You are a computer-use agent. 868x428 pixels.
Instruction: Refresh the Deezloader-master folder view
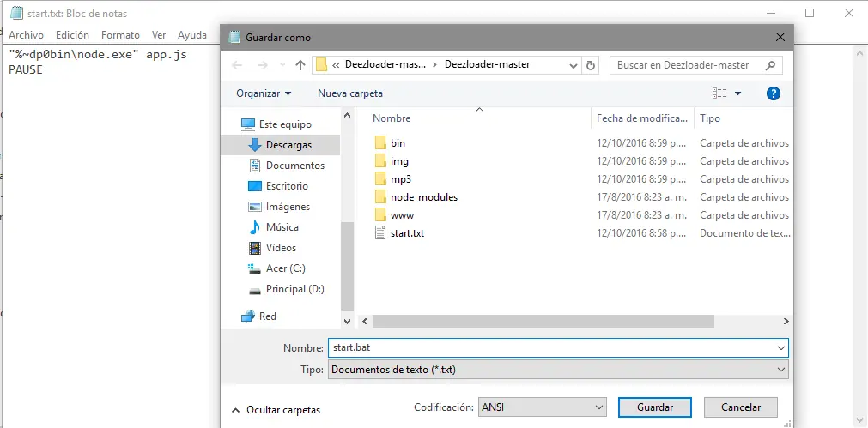pyautogui.click(x=591, y=65)
